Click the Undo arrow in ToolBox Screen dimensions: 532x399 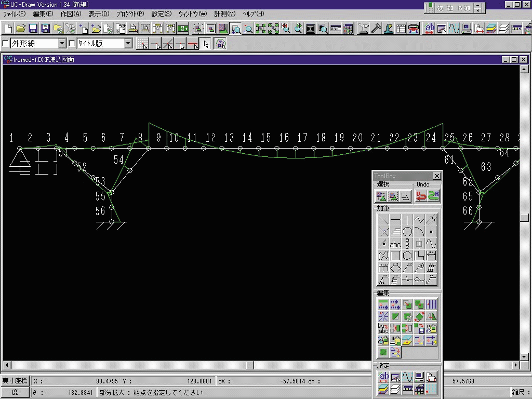[421, 196]
